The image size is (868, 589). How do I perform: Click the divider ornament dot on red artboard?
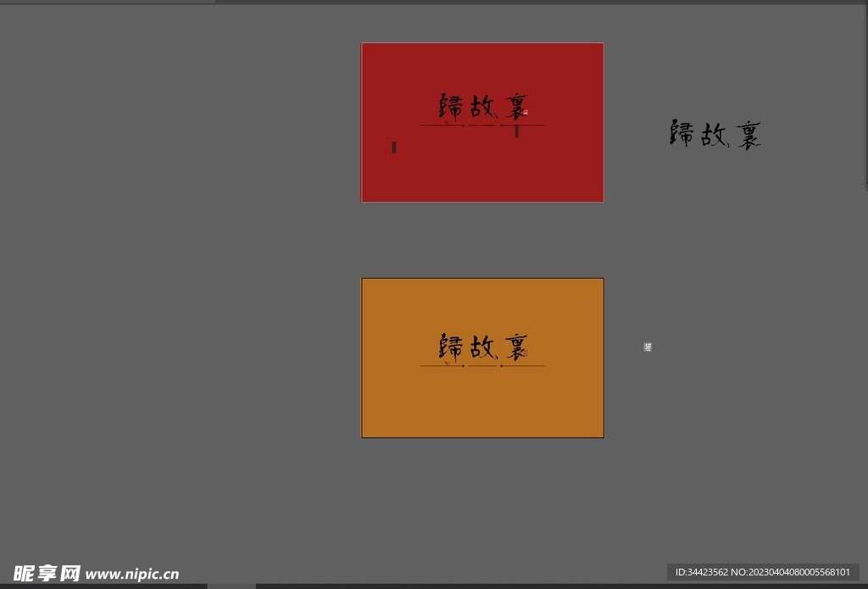click(x=462, y=125)
